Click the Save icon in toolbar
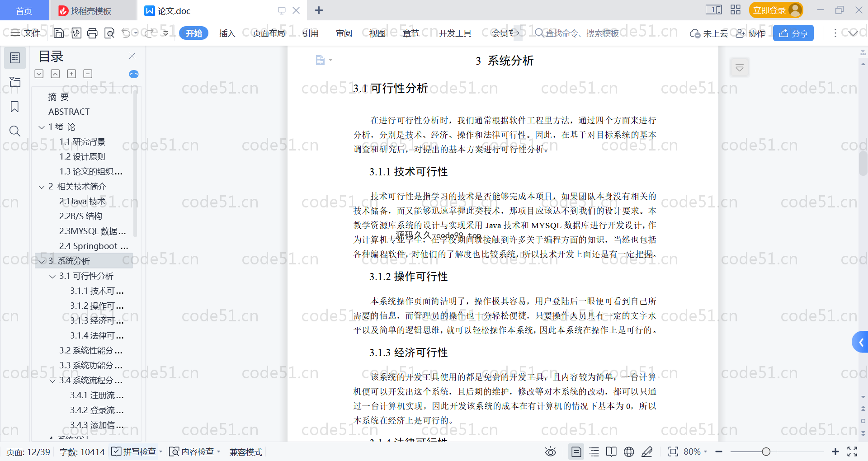This screenshot has height=461, width=868. (59, 33)
